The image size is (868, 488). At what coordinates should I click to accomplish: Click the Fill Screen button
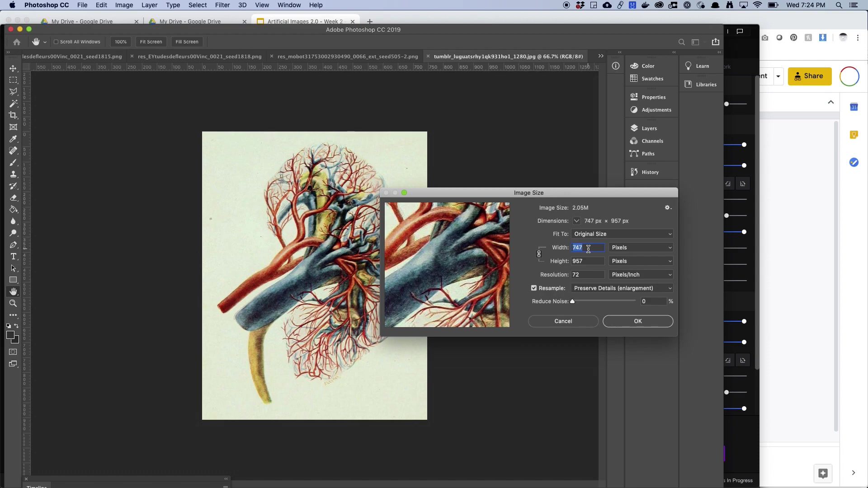[187, 42]
